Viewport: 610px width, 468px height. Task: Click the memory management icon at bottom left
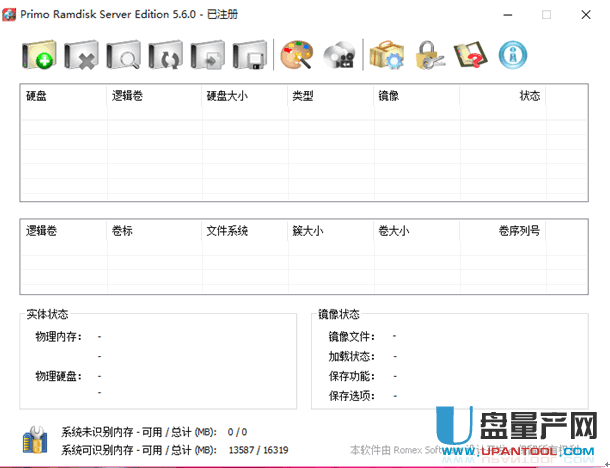(35, 440)
